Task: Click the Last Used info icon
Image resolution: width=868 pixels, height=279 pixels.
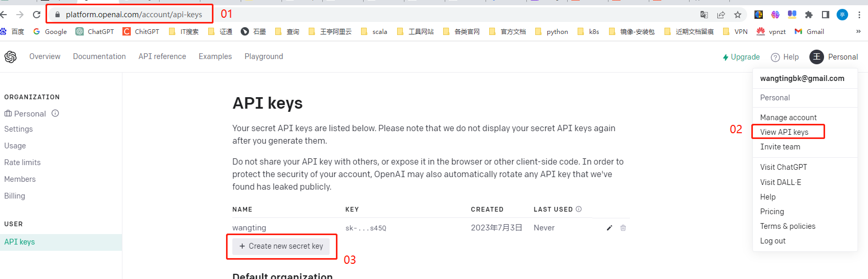Action: coord(579,209)
